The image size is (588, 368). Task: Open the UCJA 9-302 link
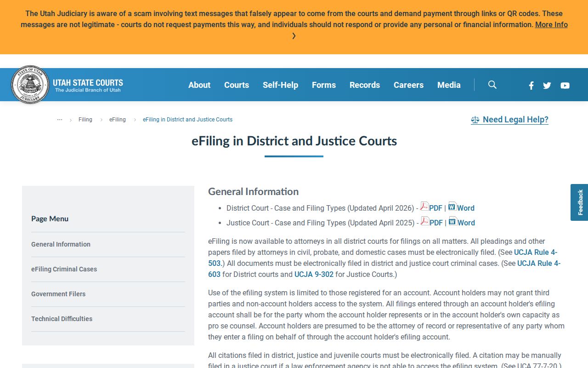[314, 274]
